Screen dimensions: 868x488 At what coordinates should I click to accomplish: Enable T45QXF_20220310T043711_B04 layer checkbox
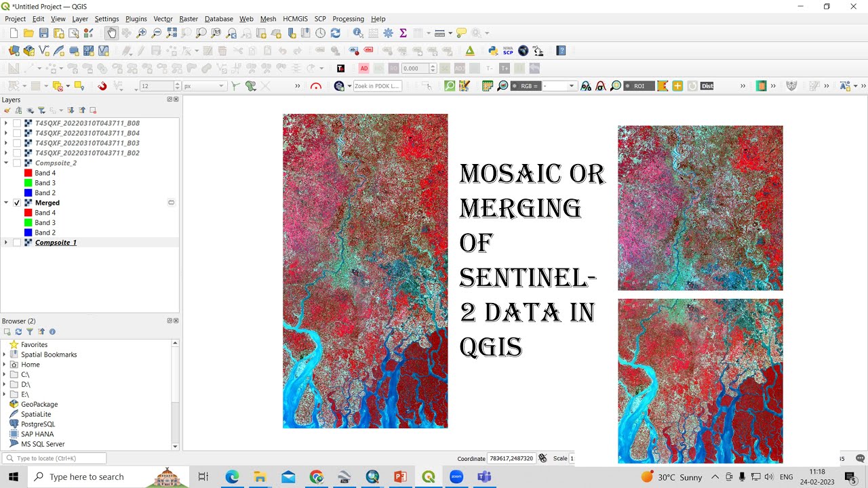tap(17, 134)
